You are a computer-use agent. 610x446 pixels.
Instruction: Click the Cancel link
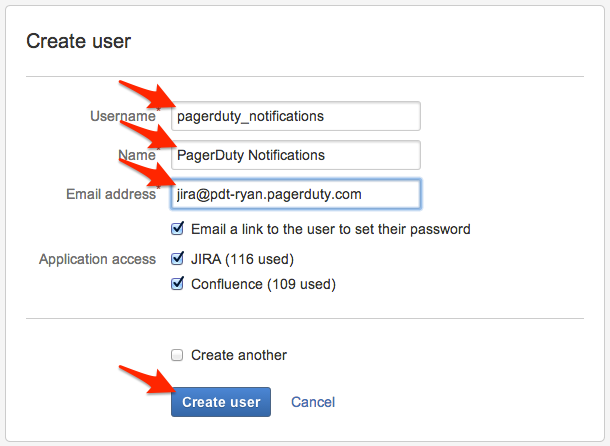[x=313, y=402]
